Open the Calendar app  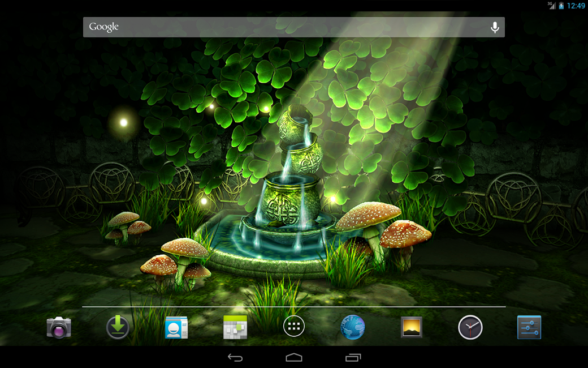point(235,327)
